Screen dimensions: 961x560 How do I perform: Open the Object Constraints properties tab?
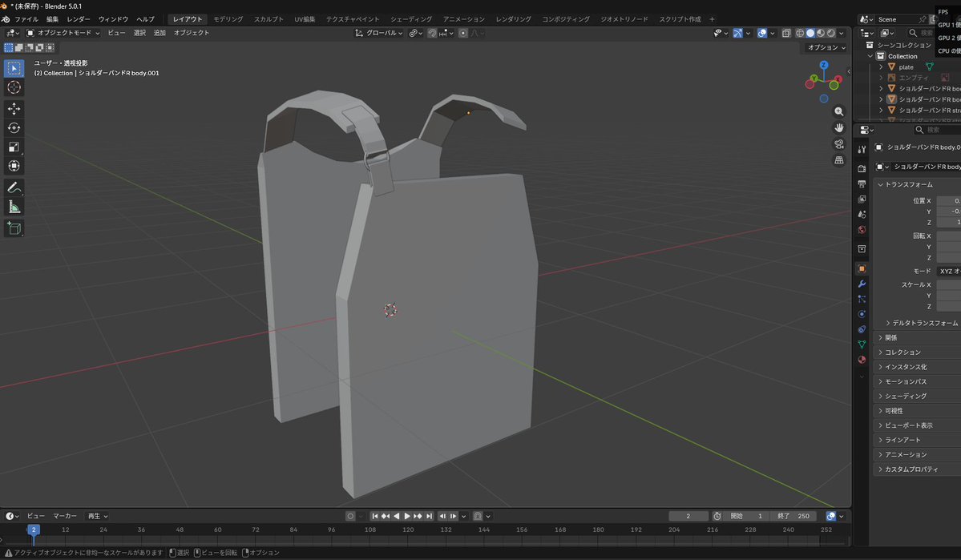coord(862,329)
